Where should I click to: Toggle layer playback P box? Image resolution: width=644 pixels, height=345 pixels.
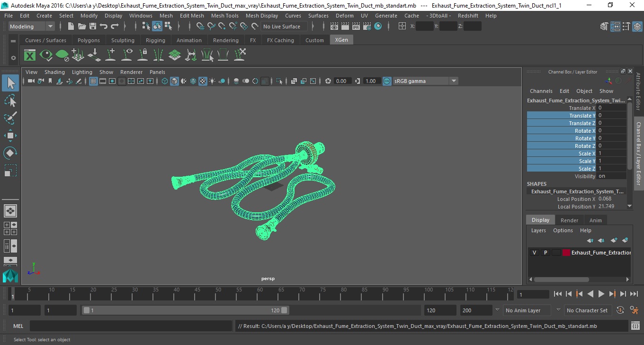pos(545,253)
